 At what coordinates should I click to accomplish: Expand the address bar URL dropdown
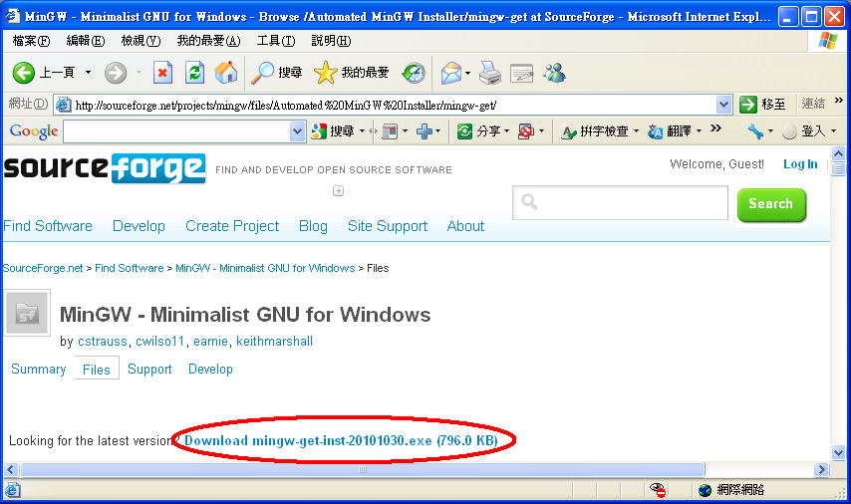(x=723, y=105)
